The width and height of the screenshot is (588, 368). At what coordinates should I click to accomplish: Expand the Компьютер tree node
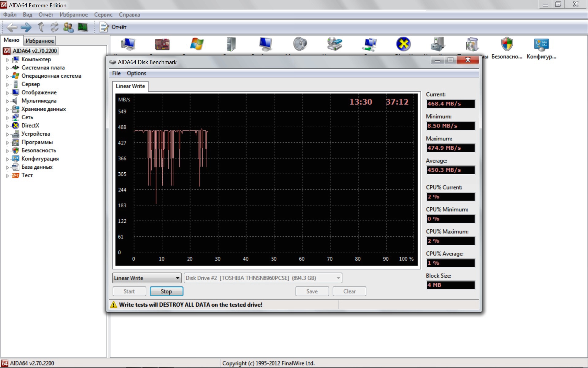[x=7, y=60]
